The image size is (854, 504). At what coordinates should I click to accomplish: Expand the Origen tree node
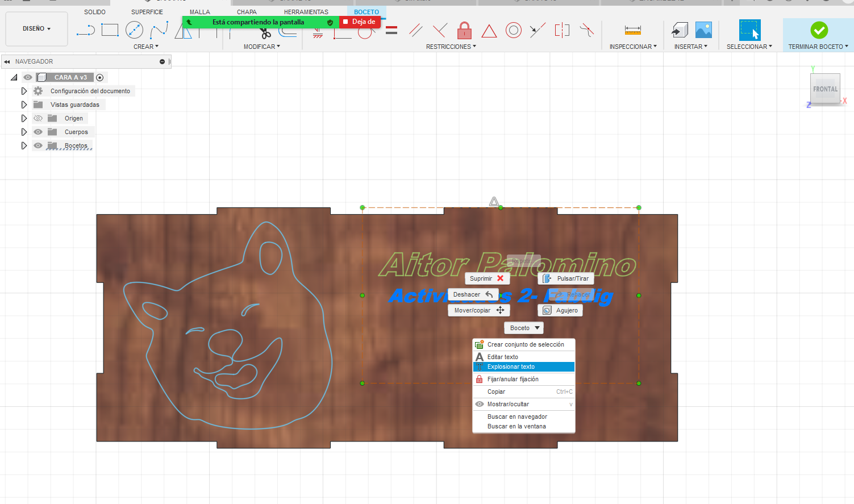24,118
